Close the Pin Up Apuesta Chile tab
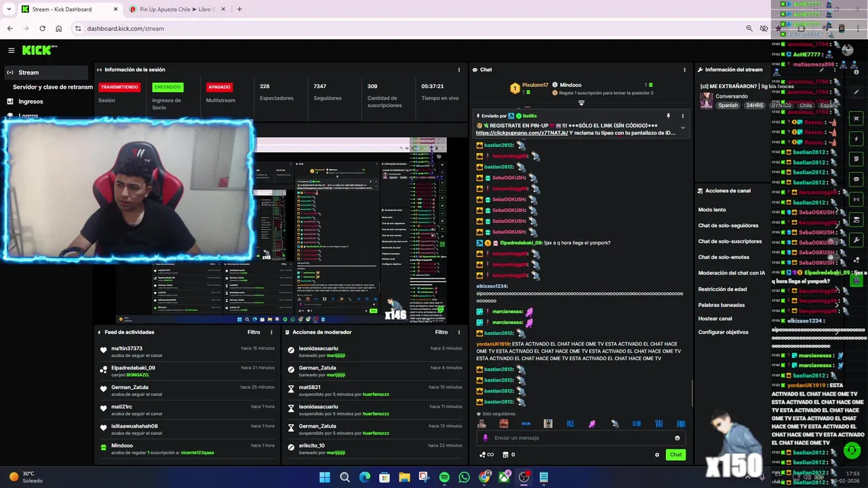Image resolution: width=868 pixels, height=488 pixels. [x=222, y=9]
